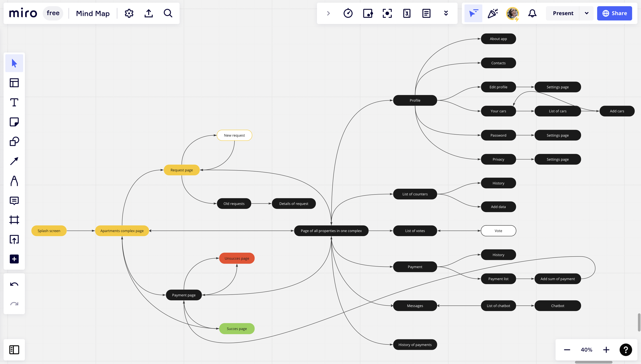
Task: Collapse the collaboration toolbar chevron
Action: coord(328,13)
